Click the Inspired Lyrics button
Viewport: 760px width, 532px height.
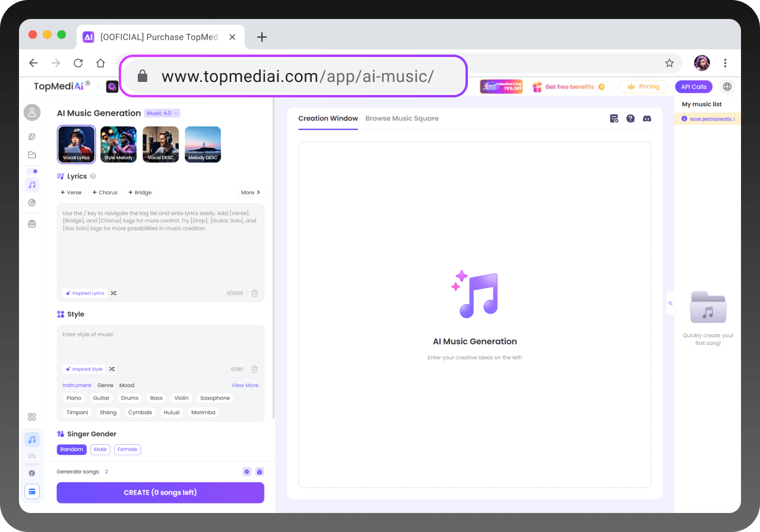pyautogui.click(x=85, y=293)
